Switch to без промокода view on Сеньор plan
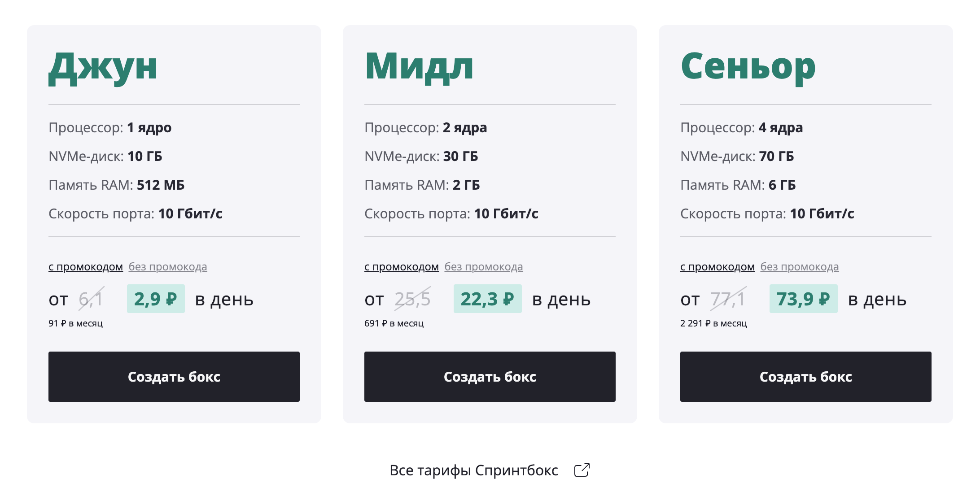The height and width of the screenshot is (487, 980). (799, 266)
